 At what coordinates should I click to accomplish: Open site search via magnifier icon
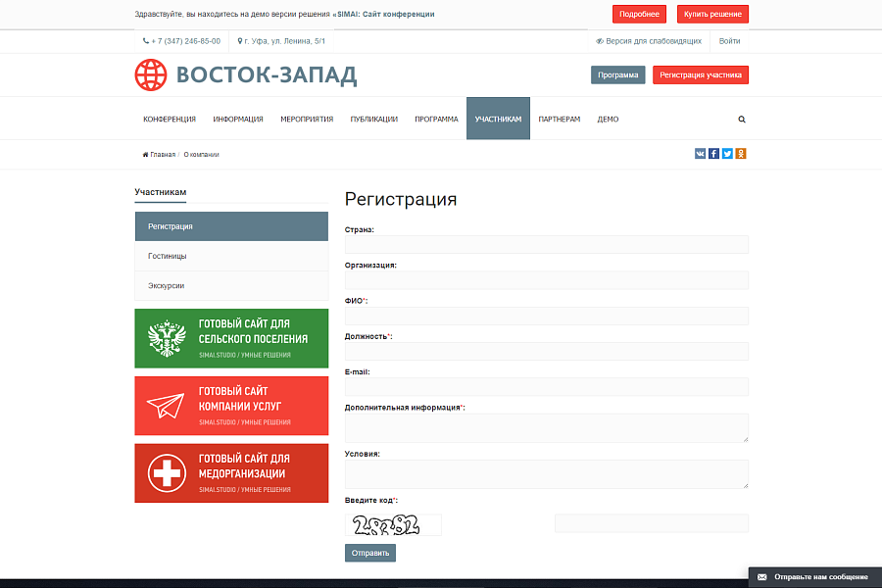point(742,118)
